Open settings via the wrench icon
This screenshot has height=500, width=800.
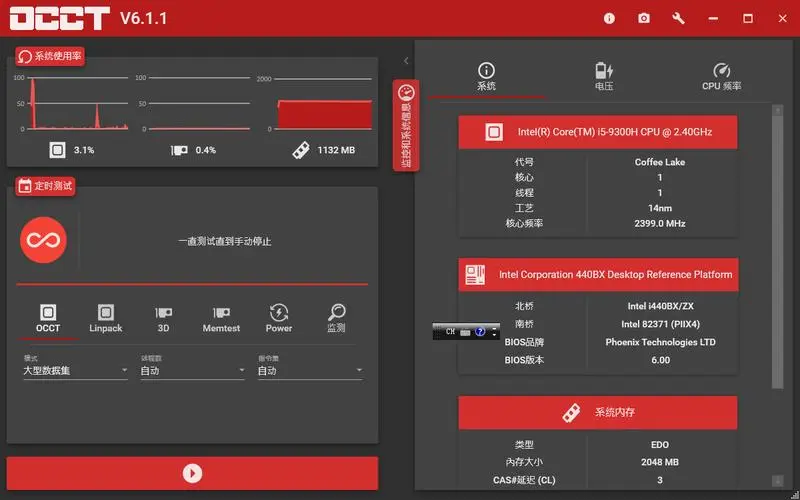679,19
